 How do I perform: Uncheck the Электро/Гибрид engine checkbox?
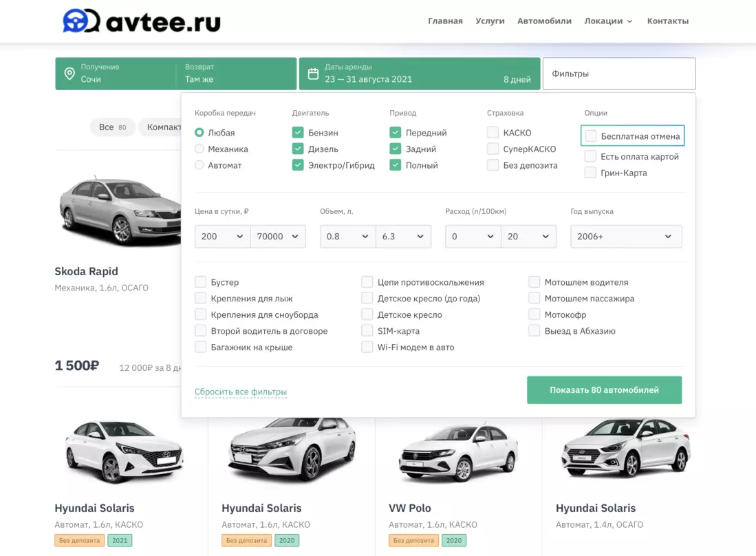click(x=297, y=165)
